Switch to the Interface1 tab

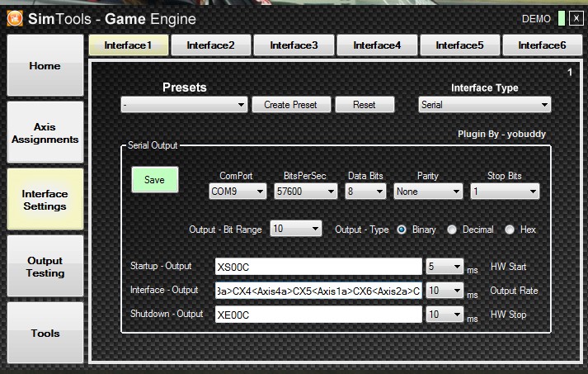[129, 45]
